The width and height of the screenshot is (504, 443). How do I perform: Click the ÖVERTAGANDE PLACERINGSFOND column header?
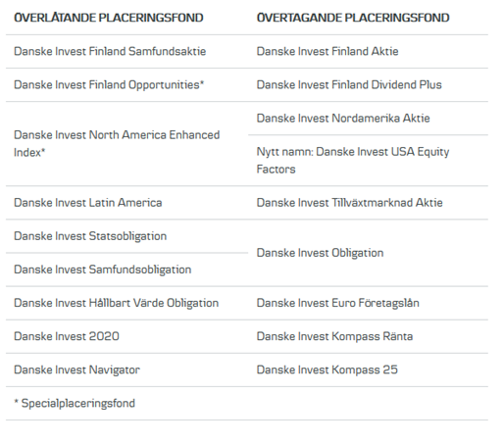coord(353,18)
